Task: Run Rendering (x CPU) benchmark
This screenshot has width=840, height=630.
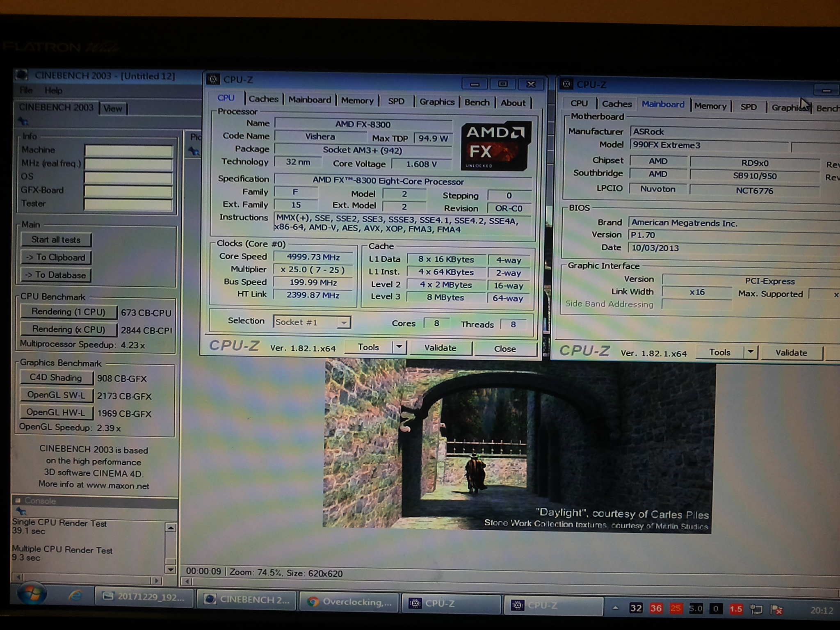Action: click(x=68, y=329)
